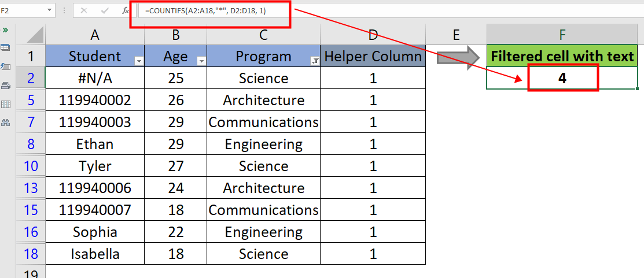The width and height of the screenshot is (644, 278).
Task: Select column D header
Action: pos(373,35)
